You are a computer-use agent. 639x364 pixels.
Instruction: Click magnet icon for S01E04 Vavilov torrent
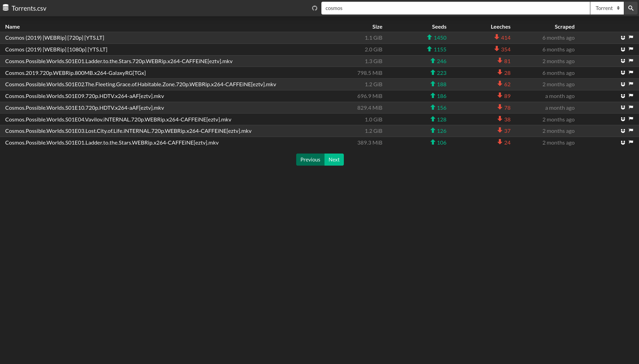[623, 119]
